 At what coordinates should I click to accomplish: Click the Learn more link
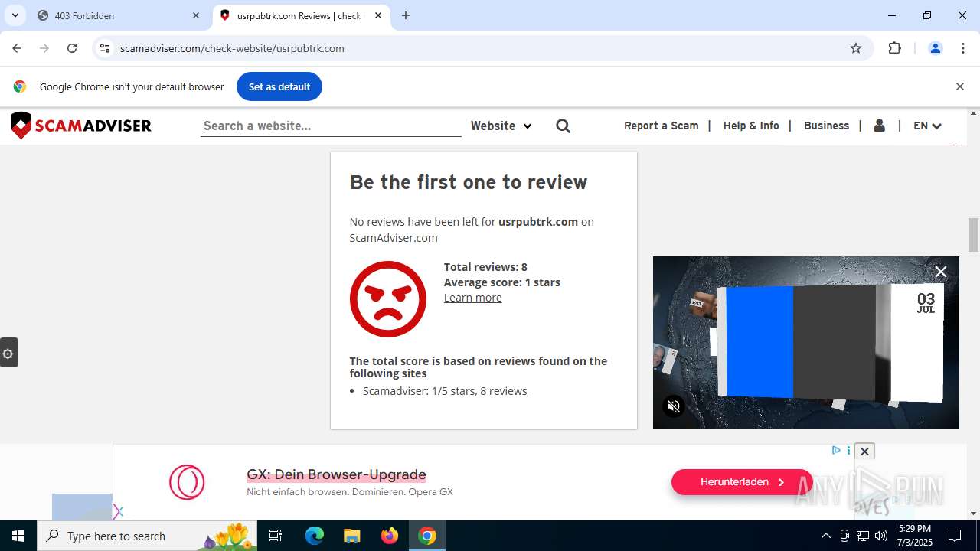(x=473, y=298)
